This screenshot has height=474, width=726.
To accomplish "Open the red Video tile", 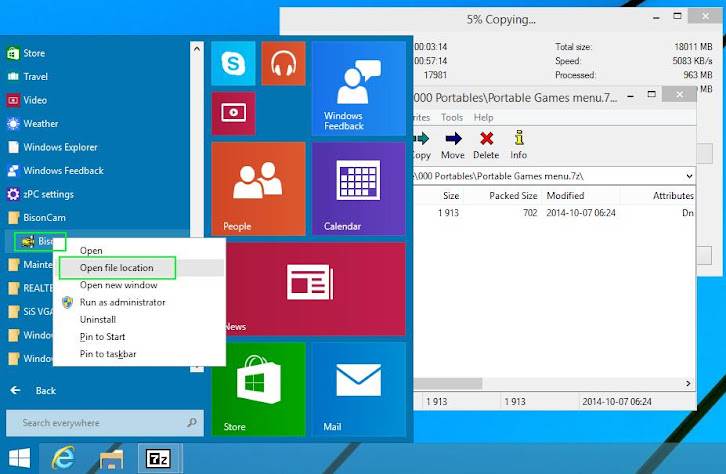I will (233, 113).
